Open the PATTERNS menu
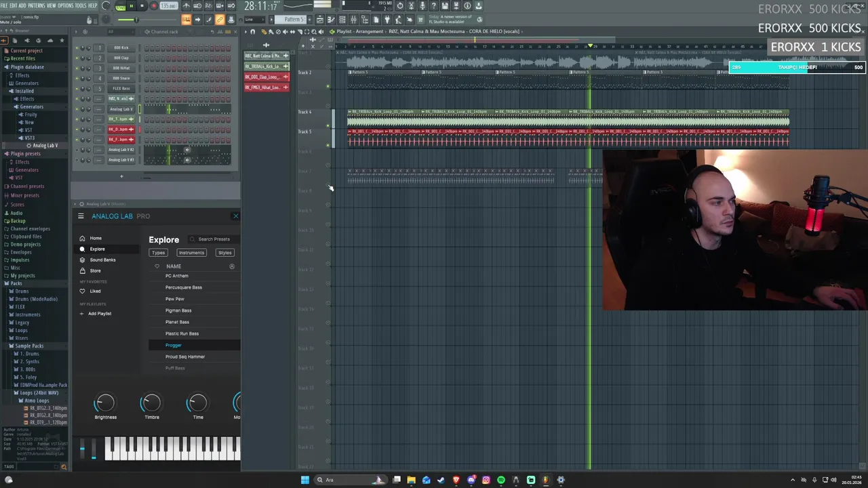Screen dimensions: 868x488 coord(37,5)
